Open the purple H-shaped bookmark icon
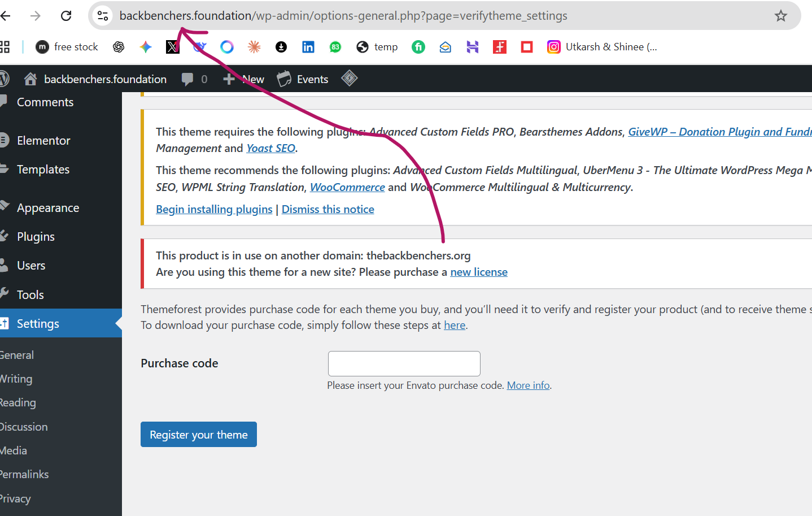This screenshot has height=516, width=812. pos(473,47)
